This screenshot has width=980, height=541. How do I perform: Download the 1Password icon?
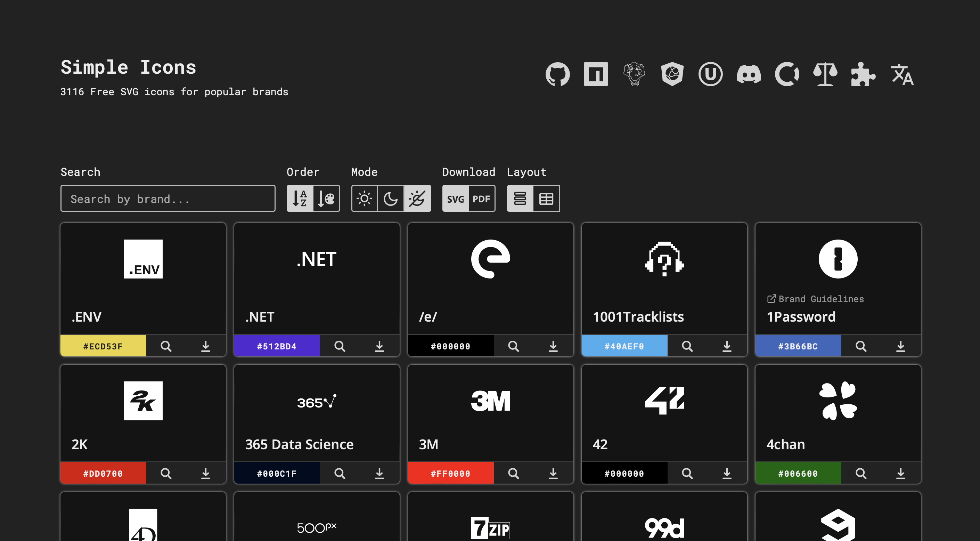pyautogui.click(x=900, y=346)
